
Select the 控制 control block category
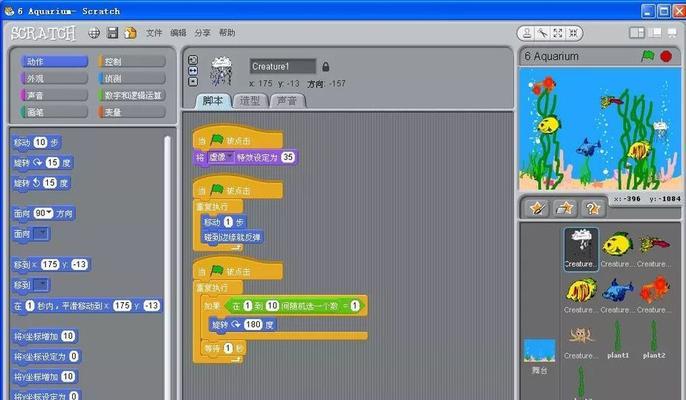point(132,62)
